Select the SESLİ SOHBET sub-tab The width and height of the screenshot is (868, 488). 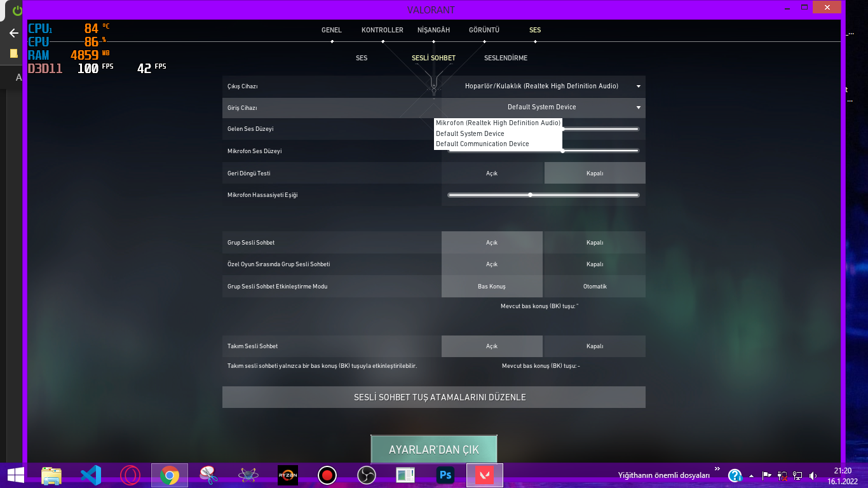point(433,58)
